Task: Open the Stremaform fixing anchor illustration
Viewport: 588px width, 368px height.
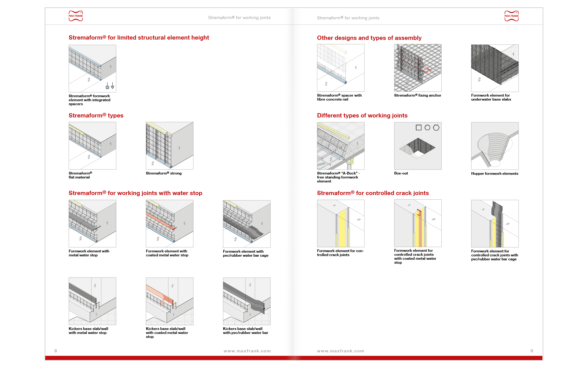Action: 418,68
